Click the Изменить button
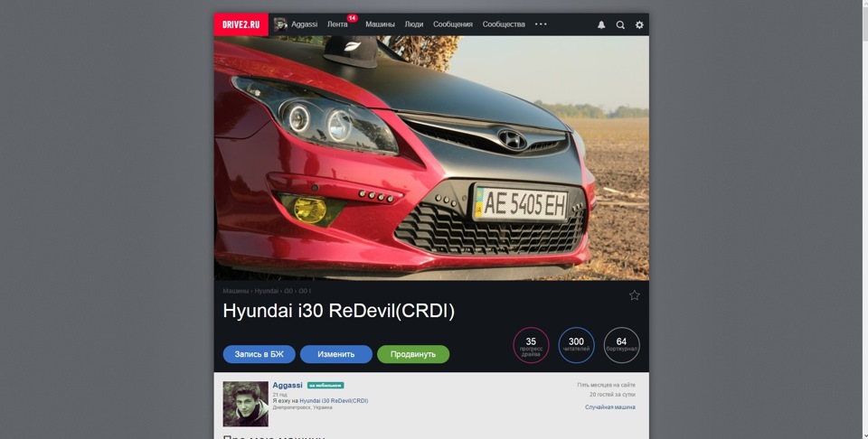This screenshot has width=868, height=439. point(336,354)
